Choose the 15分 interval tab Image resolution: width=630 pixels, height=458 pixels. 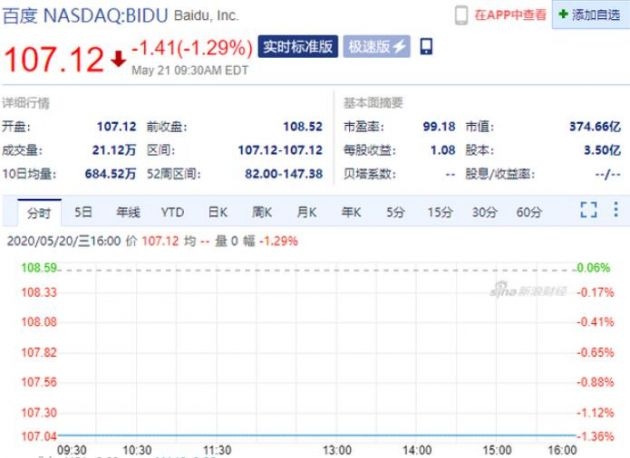[440, 212]
